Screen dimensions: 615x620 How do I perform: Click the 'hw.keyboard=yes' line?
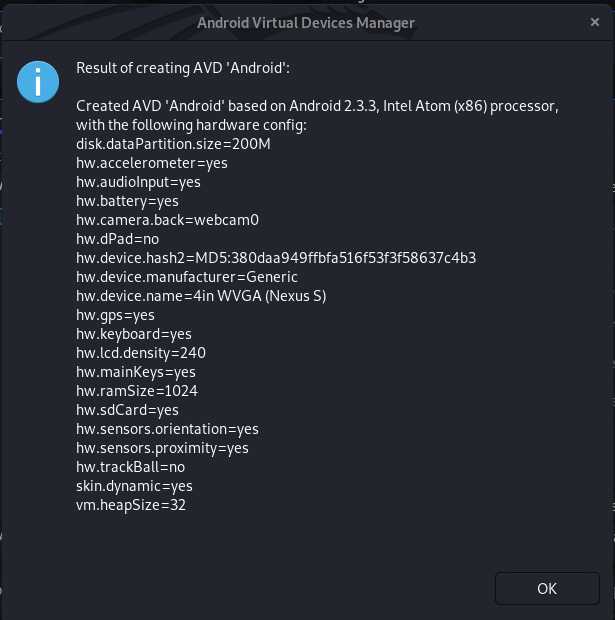pyautogui.click(x=134, y=334)
